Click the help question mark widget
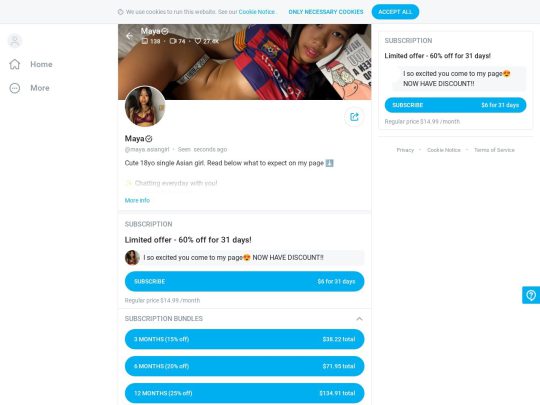 (531, 295)
